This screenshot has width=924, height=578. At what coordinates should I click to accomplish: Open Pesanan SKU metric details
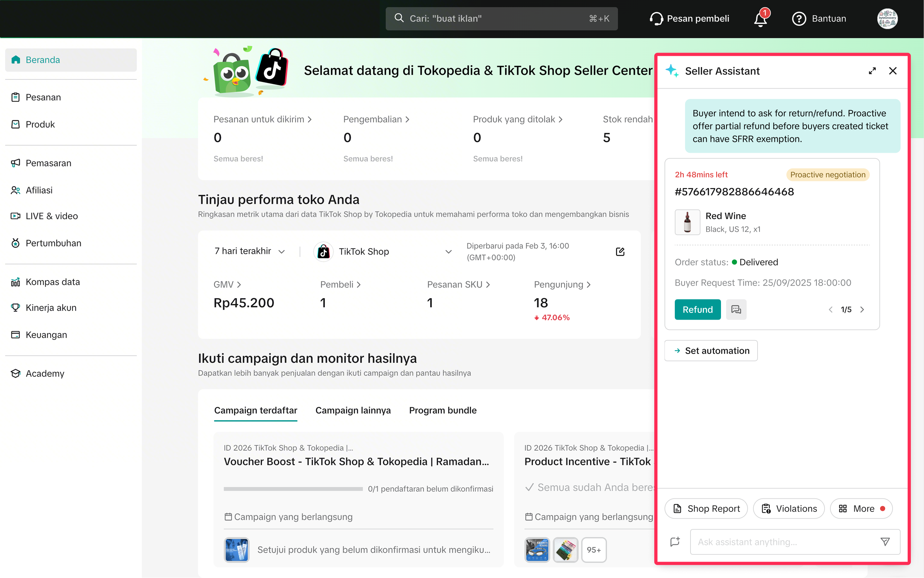[x=458, y=284]
